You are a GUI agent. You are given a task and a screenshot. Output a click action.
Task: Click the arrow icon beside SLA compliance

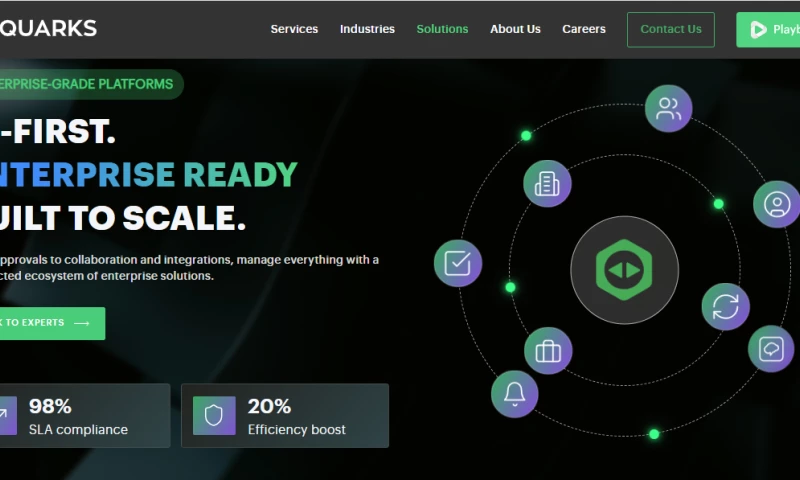point(7,416)
